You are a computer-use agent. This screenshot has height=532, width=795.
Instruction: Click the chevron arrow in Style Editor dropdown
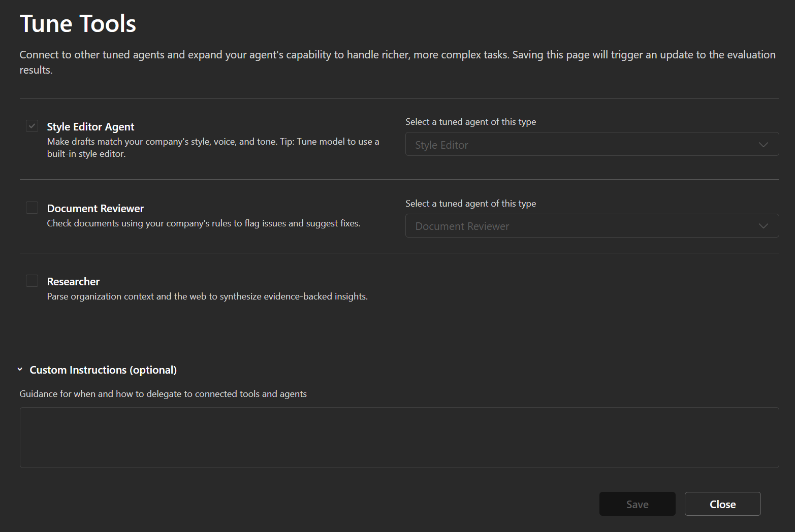point(763,145)
